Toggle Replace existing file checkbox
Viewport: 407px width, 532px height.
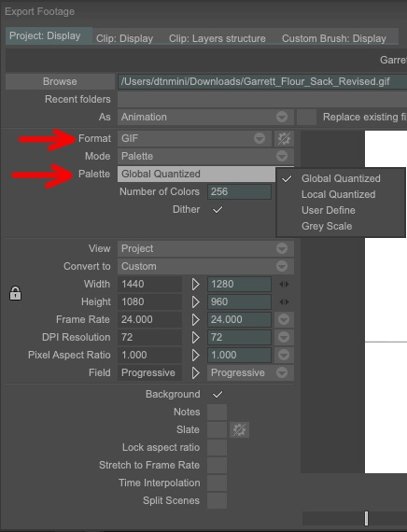(306, 117)
